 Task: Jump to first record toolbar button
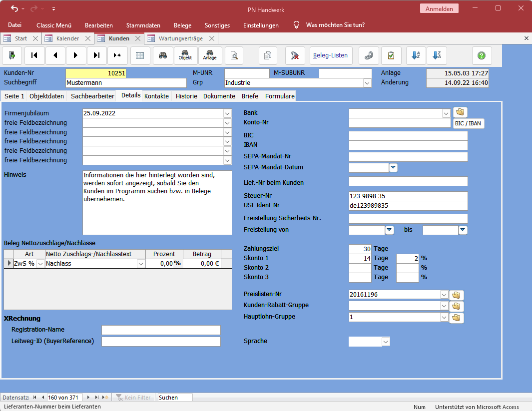click(x=34, y=56)
